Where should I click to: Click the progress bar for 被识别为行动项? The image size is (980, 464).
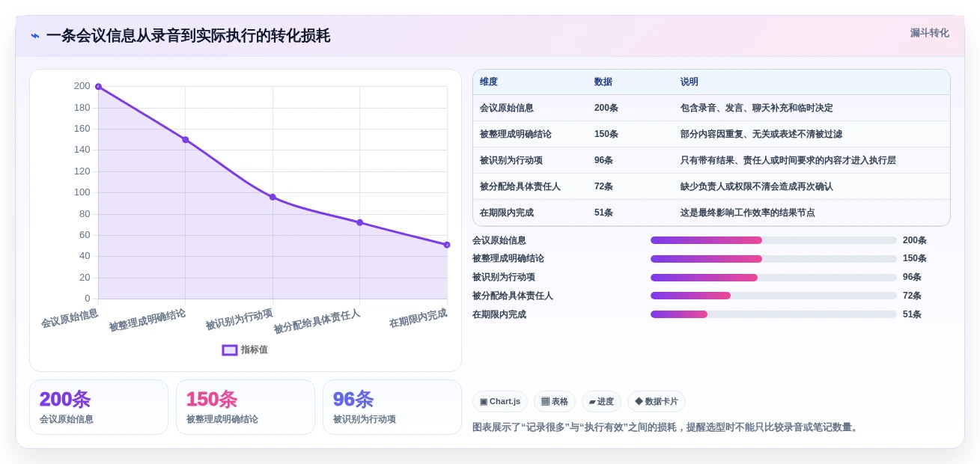pyautogui.click(x=773, y=278)
